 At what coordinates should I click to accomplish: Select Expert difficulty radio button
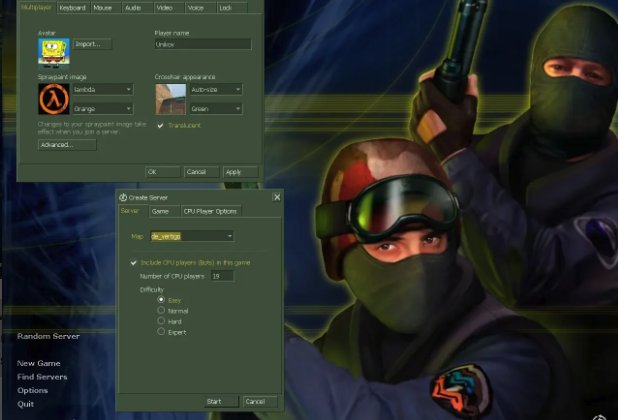161,331
